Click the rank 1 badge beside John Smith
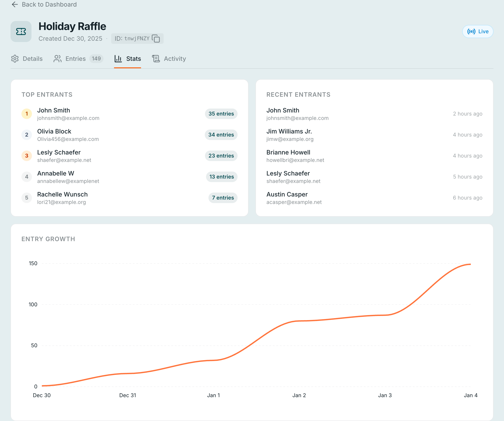 27,114
